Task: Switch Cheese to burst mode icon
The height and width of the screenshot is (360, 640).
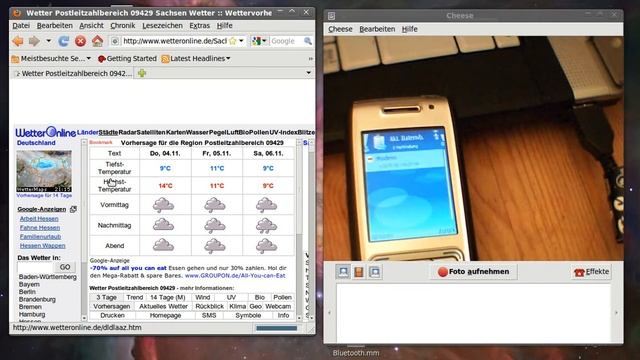Action: point(375,272)
